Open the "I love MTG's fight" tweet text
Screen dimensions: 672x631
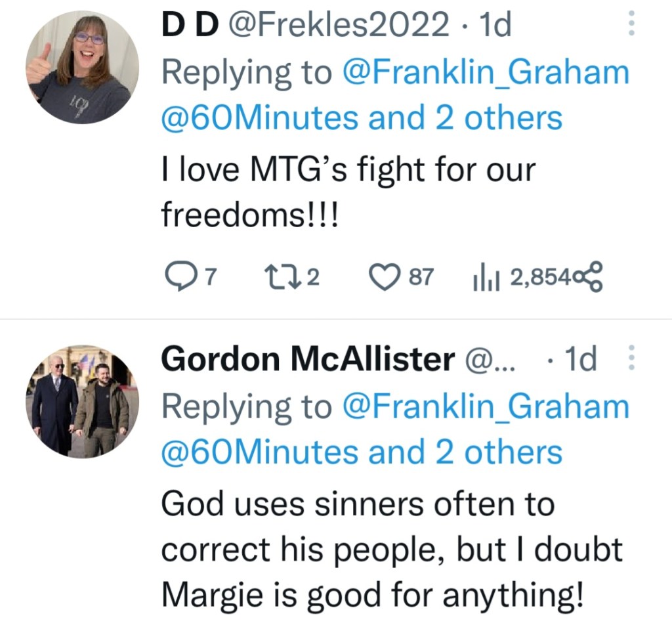[348, 192]
